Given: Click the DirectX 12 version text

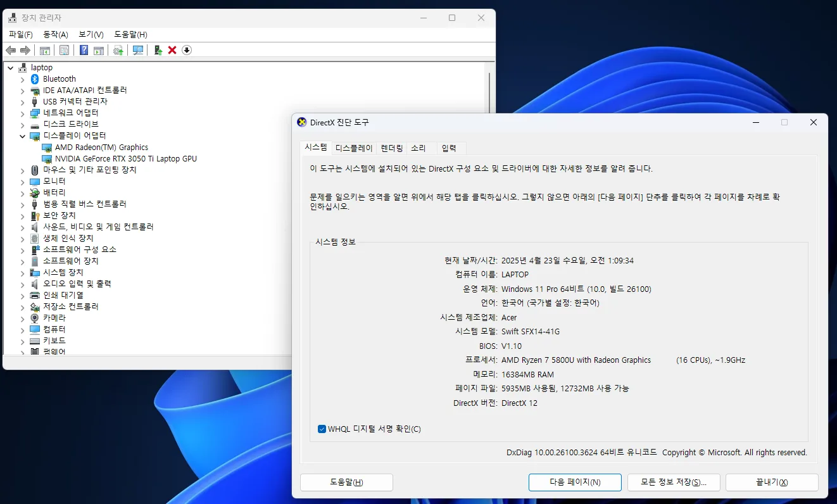Looking at the screenshot, I should (x=519, y=403).
